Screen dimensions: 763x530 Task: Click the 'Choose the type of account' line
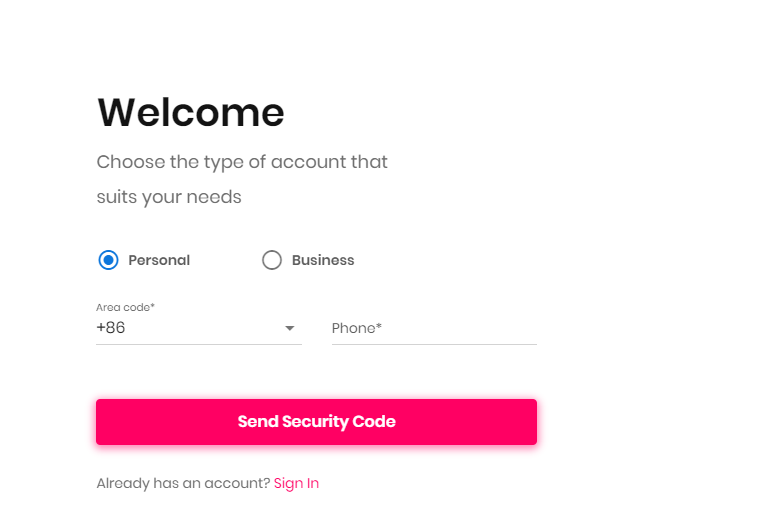[241, 162]
